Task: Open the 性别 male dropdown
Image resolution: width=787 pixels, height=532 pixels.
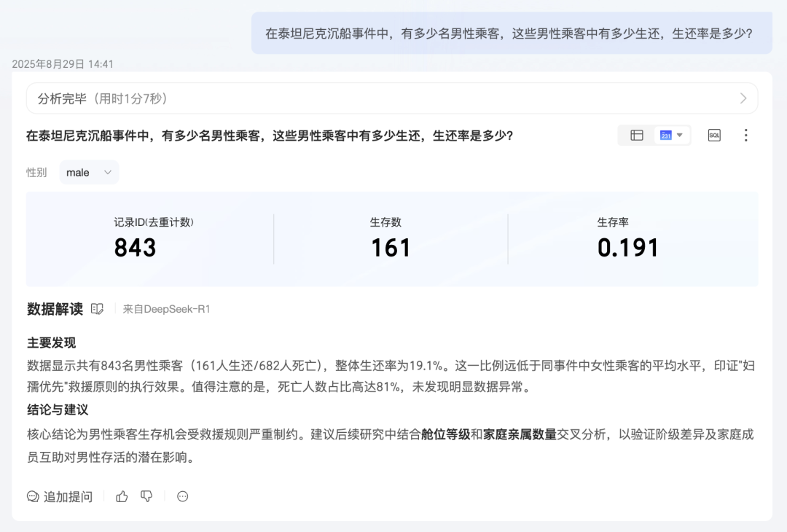Action: coord(90,172)
